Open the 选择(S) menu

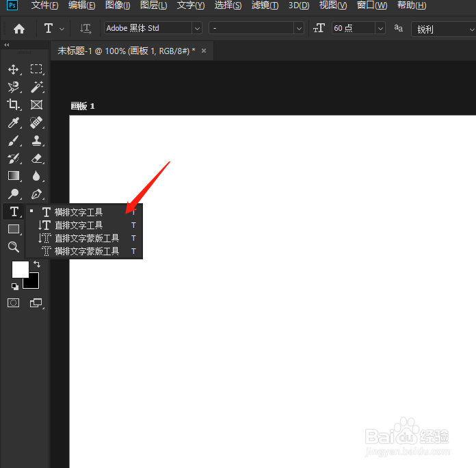click(x=228, y=5)
